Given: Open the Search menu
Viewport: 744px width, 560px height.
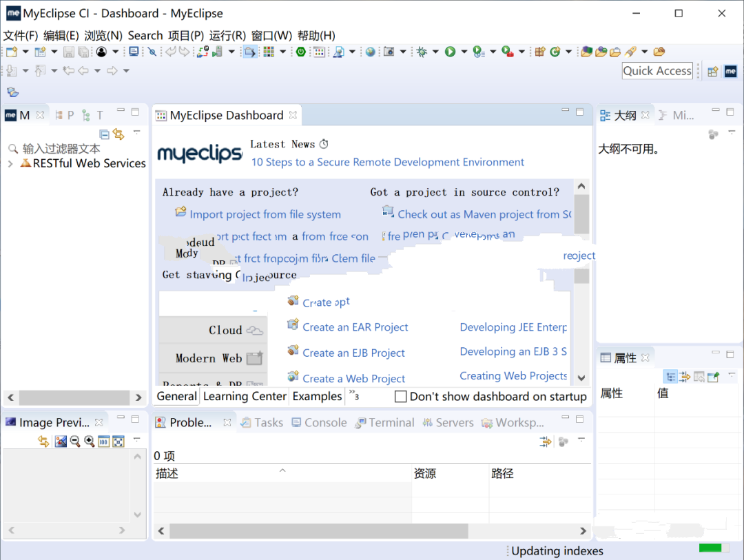Looking at the screenshot, I should tap(145, 36).
